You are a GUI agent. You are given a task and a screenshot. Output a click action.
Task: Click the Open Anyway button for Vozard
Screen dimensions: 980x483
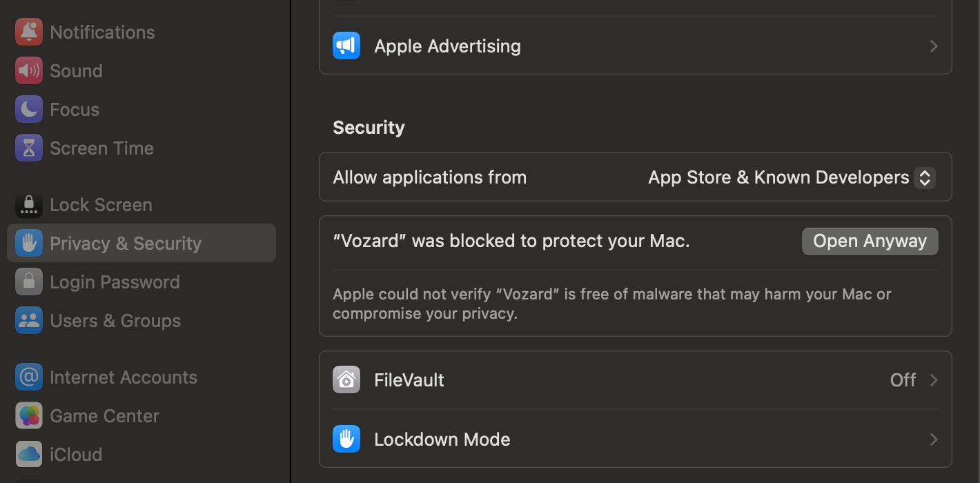tap(870, 241)
